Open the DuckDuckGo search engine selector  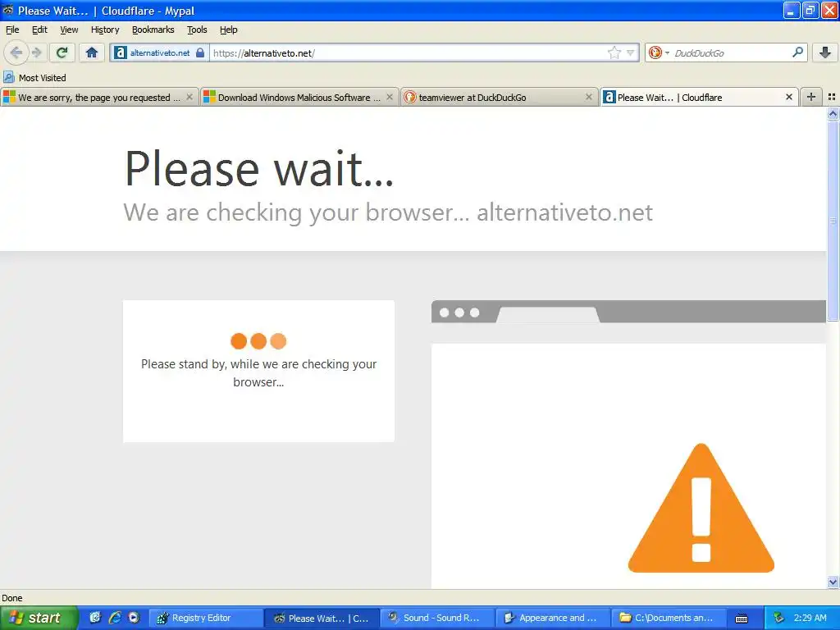coord(659,52)
